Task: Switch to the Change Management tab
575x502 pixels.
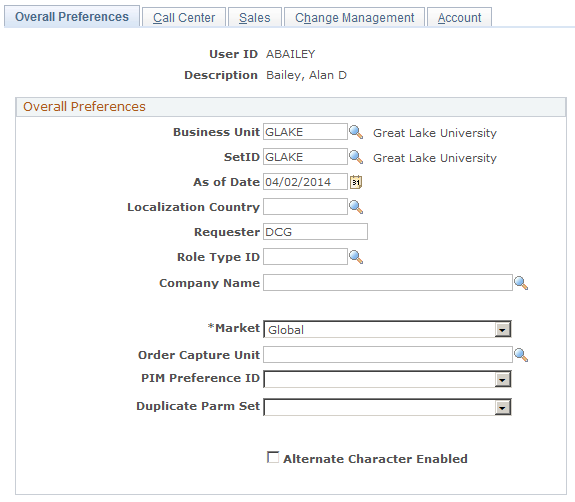Action: click(x=355, y=18)
